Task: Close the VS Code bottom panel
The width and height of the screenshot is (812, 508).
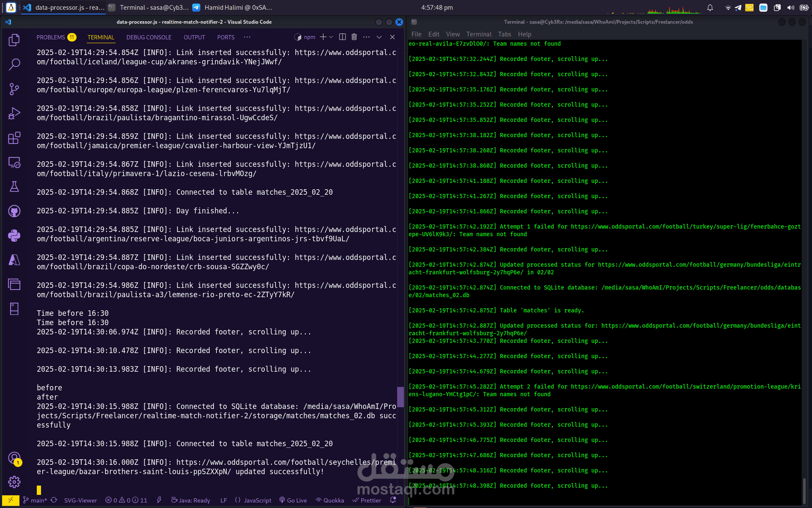Action: (x=392, y=37)
